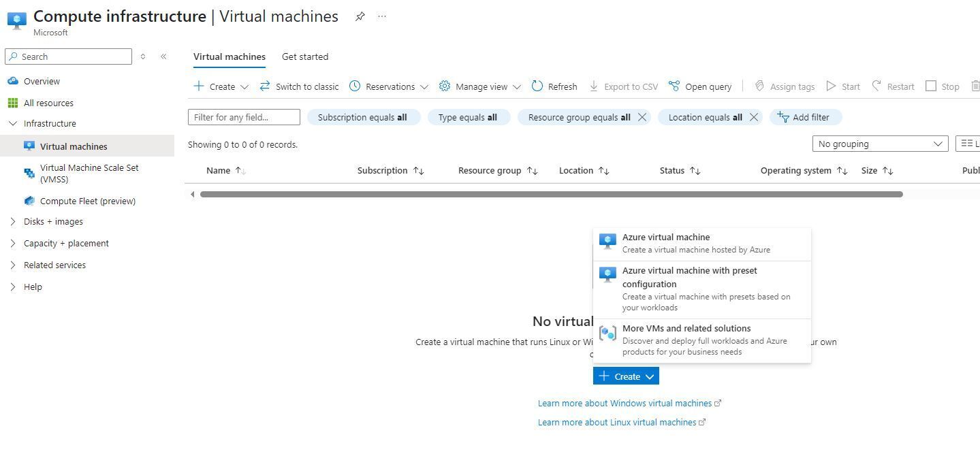Sort by Operating system column
This screenshot has width=980, height=456.
pos(804,170)
